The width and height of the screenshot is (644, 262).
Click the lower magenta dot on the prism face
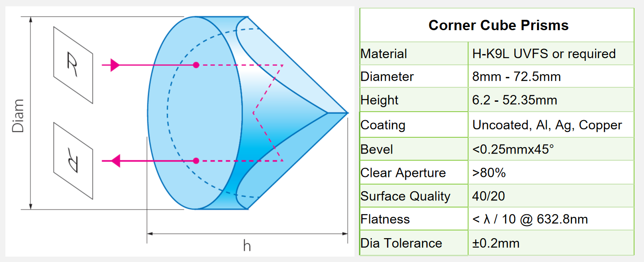(196, 161)
